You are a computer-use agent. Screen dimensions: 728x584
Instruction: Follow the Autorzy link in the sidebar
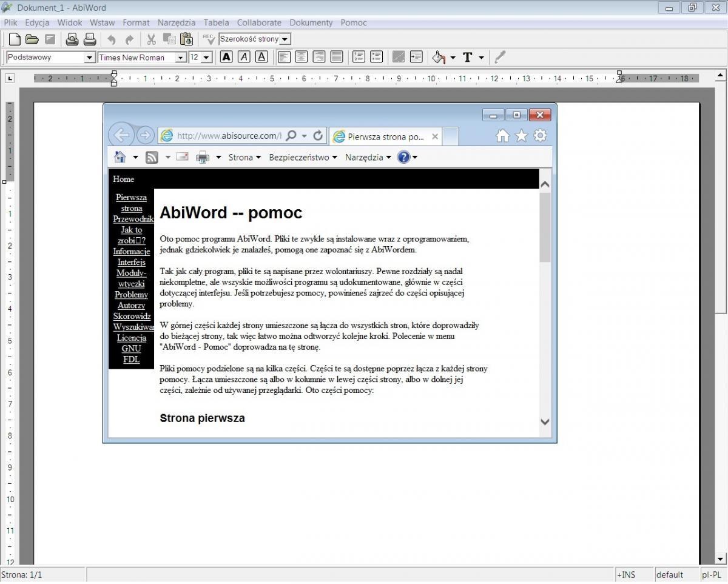point(131,305)
